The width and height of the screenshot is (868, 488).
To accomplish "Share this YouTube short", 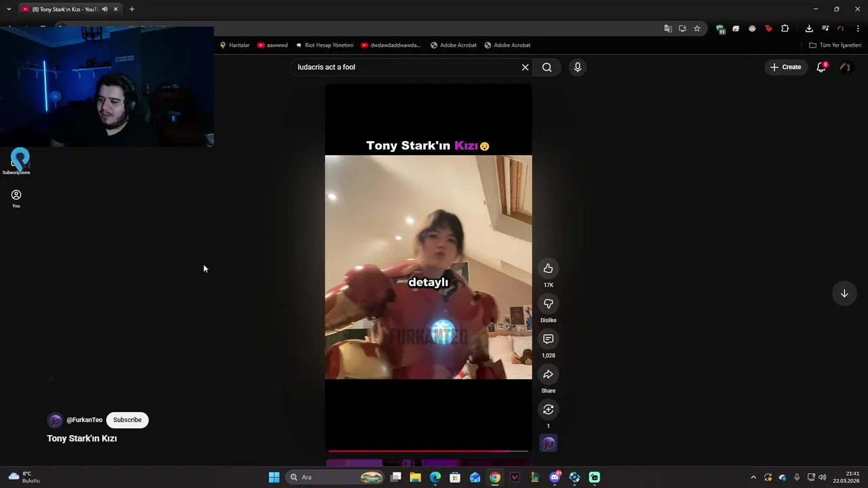I will point(548,374).
